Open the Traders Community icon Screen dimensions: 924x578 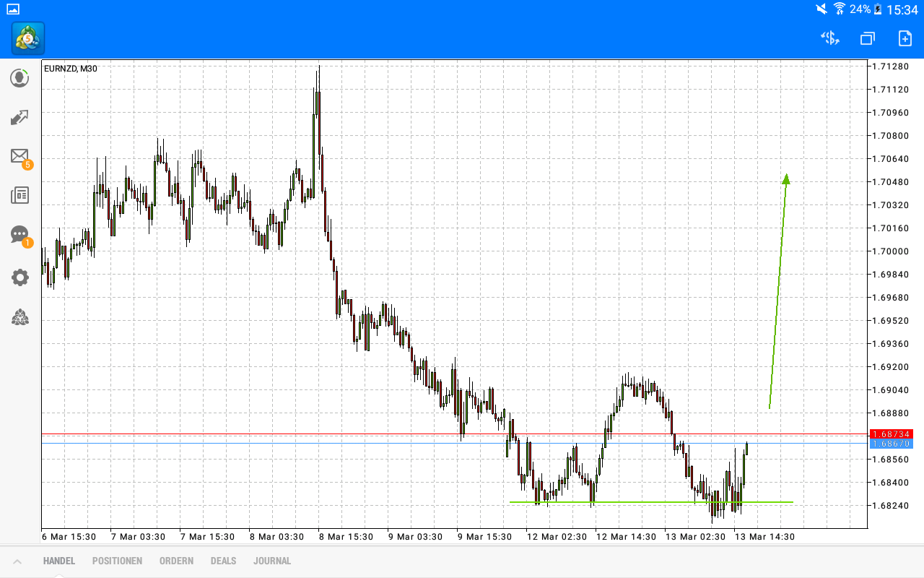(19, 317)
